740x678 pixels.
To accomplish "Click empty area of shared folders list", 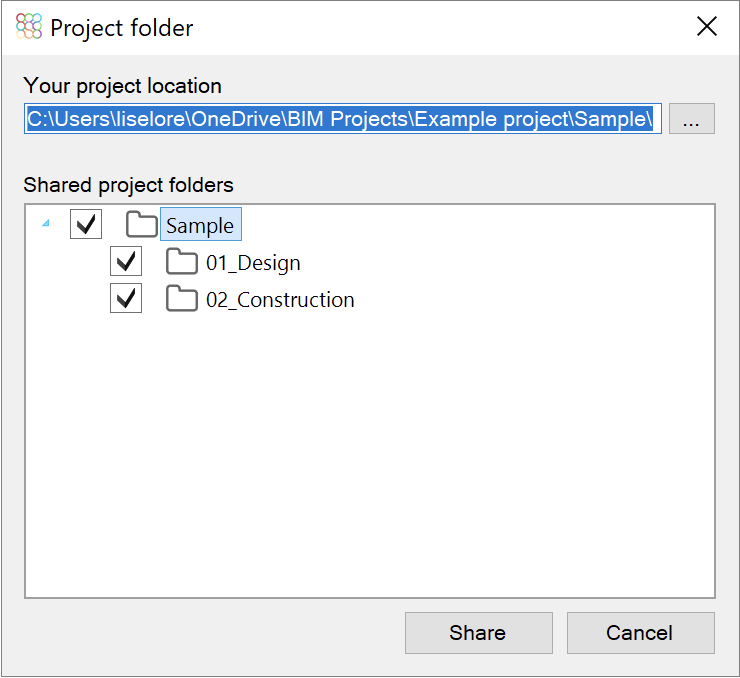I will (370, 460).
